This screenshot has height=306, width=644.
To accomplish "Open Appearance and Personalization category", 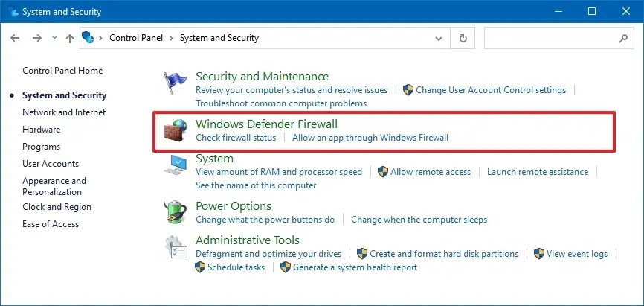I will (x=54, y=186).
